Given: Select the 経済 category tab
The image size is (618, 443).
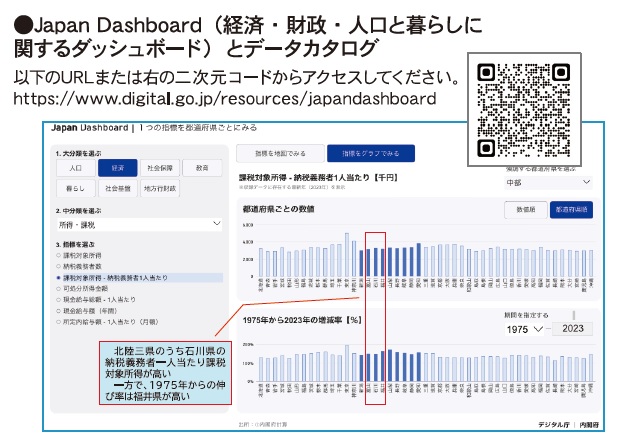Looking at the screenshot, I should [x=117, y=168].
